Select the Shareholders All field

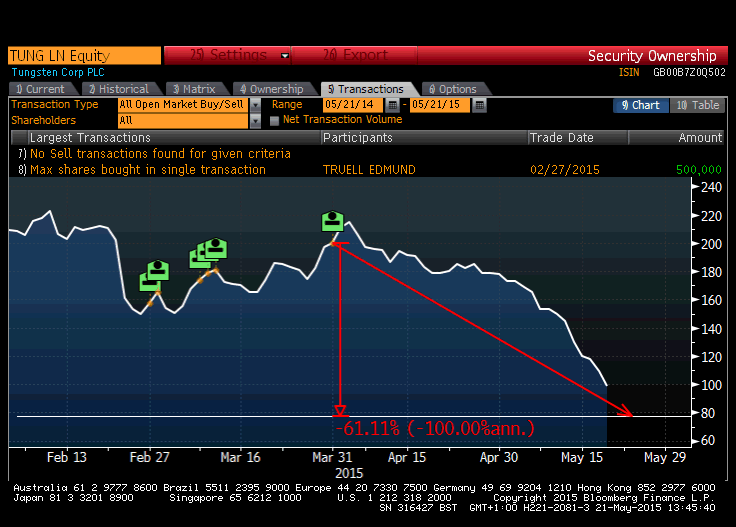[x=183, y=121]
